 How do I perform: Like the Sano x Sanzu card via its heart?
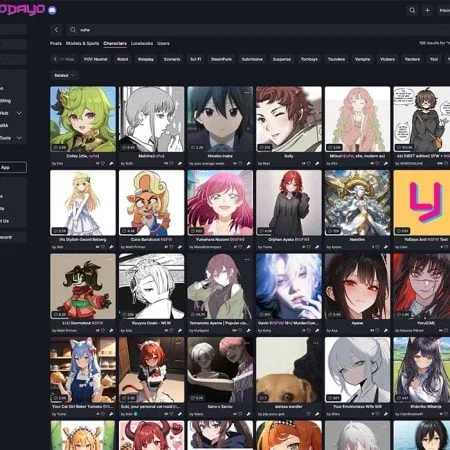coord(240,414)
